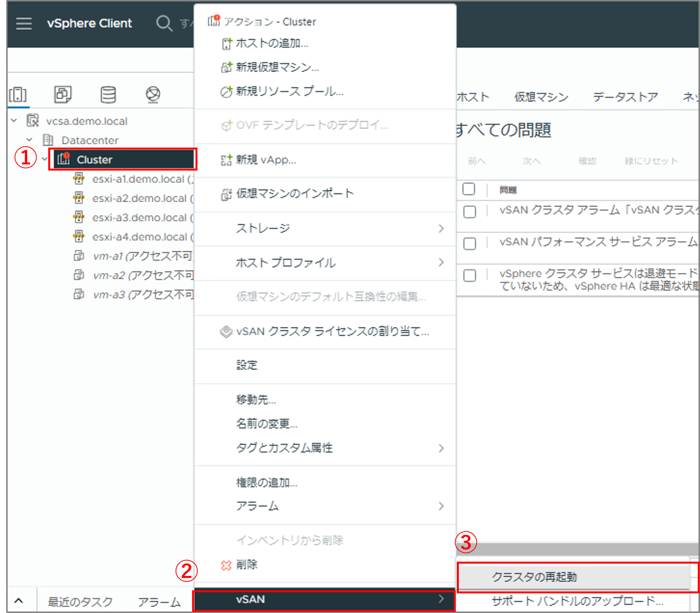This screenshot has width=700, height=613.
Task: Click host icon for esxi-a1.demo.local
Action: point(79,178)
